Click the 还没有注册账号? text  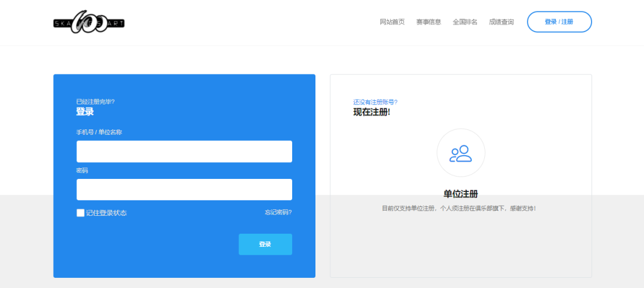pyautogui.click(x=375, y=102)
